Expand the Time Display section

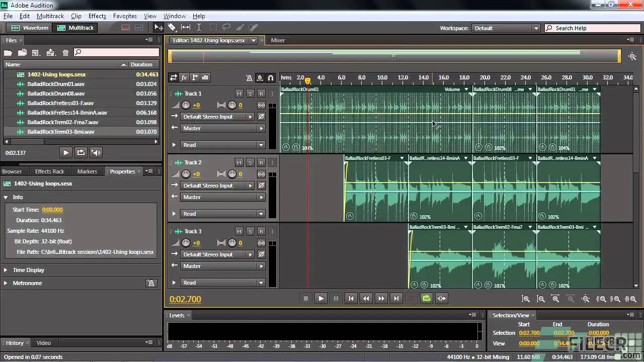6,270
